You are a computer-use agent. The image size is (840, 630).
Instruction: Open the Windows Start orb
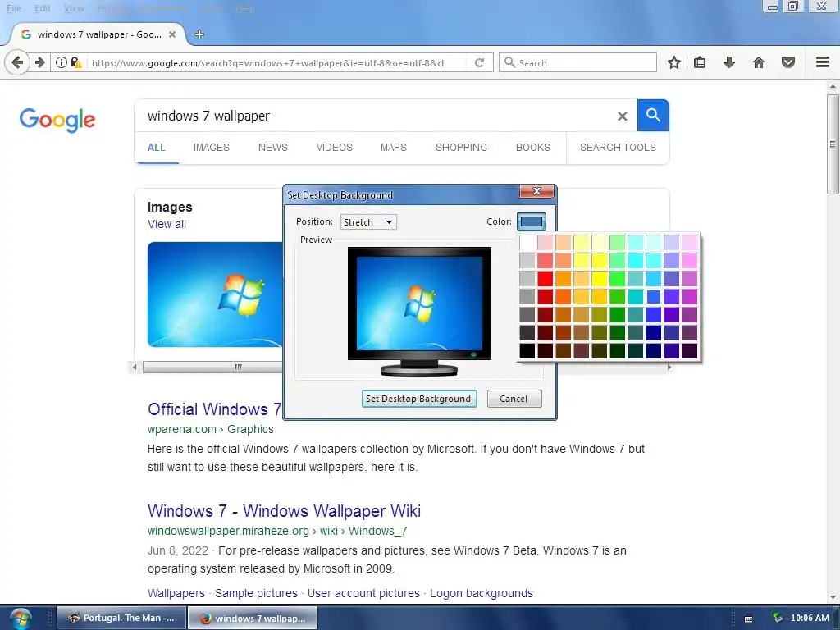click(x=21, y=619)
